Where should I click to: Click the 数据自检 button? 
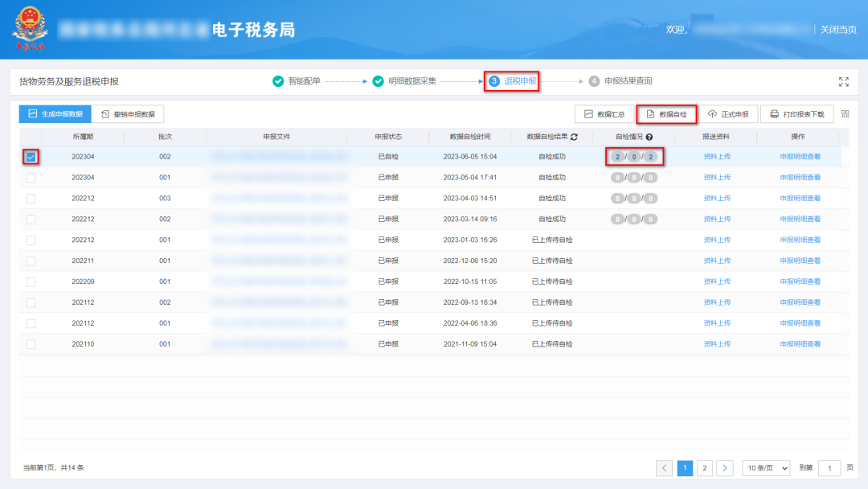666,114
